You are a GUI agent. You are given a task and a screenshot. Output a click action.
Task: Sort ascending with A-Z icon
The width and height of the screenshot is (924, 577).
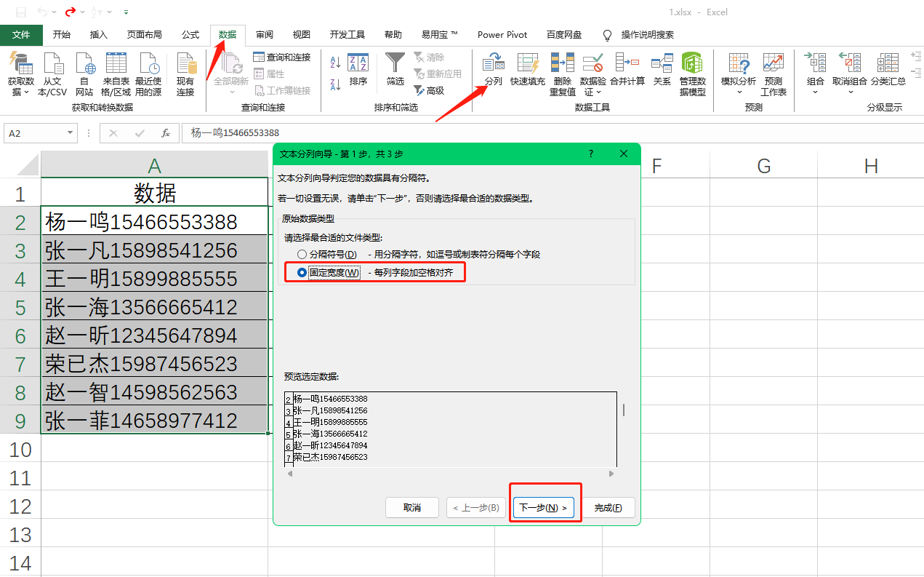336,63
